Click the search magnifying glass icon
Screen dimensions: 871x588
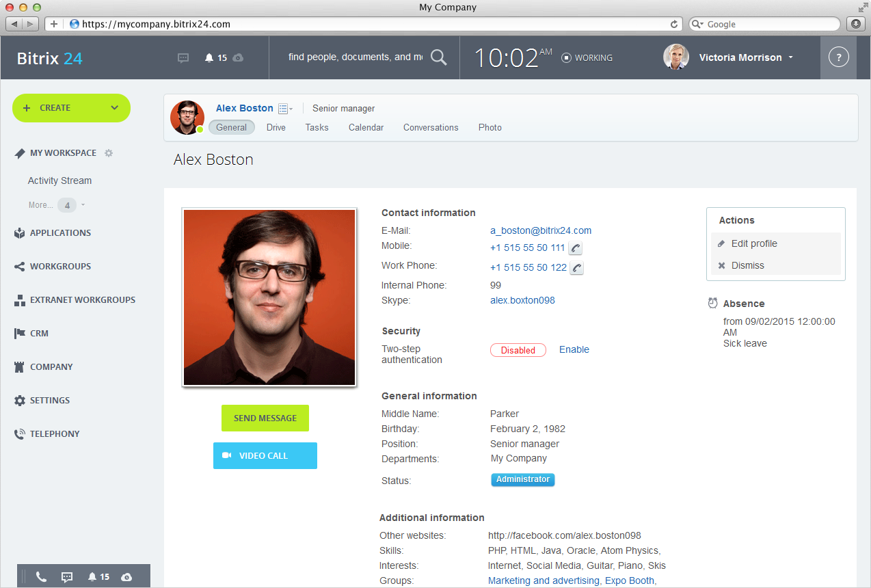pyautogui.click(x=439, y=57)
